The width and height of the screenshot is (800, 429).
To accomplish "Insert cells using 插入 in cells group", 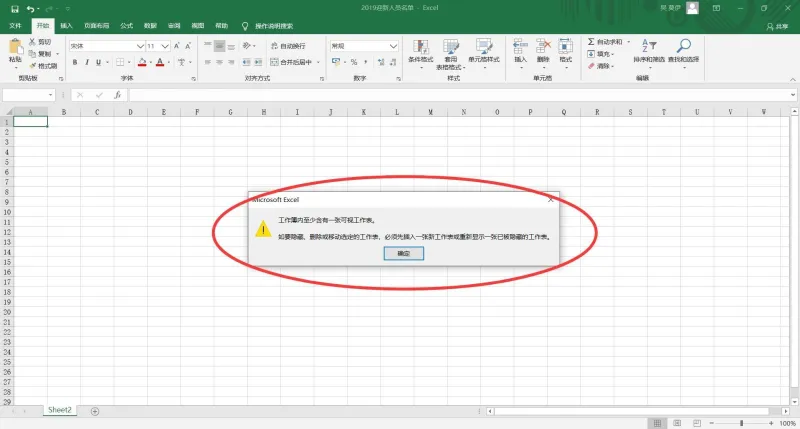I will [520, 54].
